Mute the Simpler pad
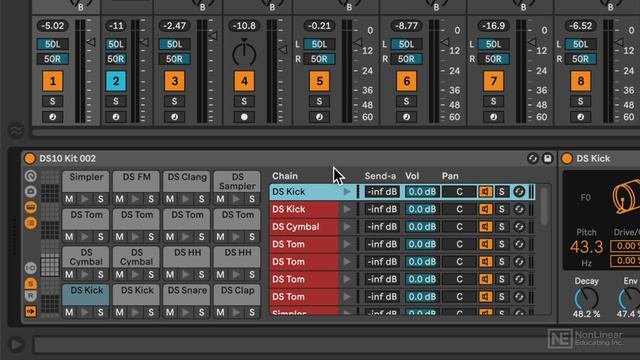The image size is (640, 360). 69,199
